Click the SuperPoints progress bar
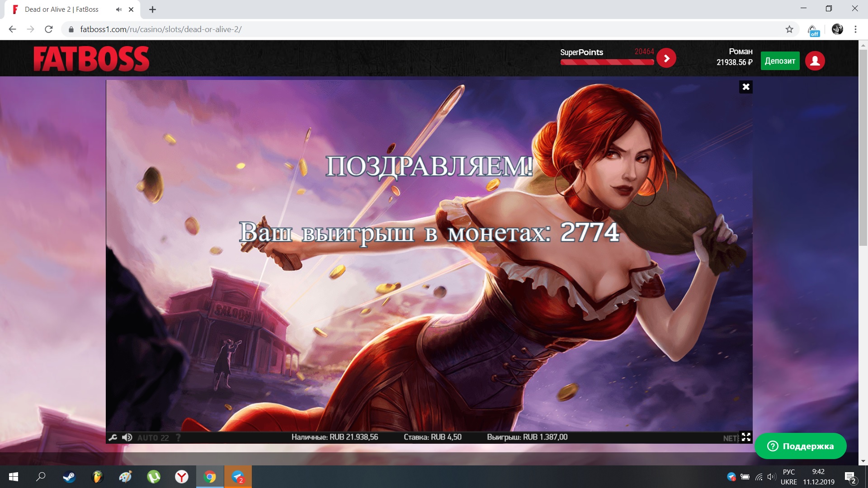The image size is (868, 488). (607, 62)
